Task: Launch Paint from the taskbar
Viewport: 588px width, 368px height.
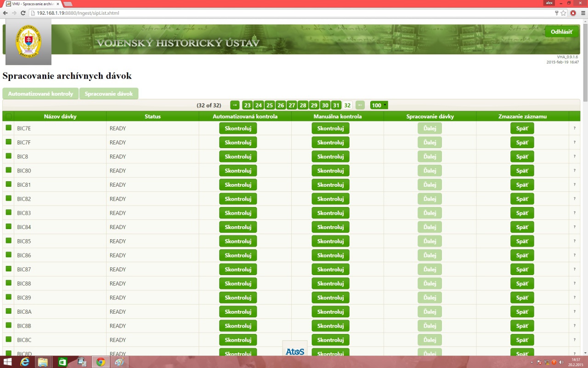Action: (119, 362)
